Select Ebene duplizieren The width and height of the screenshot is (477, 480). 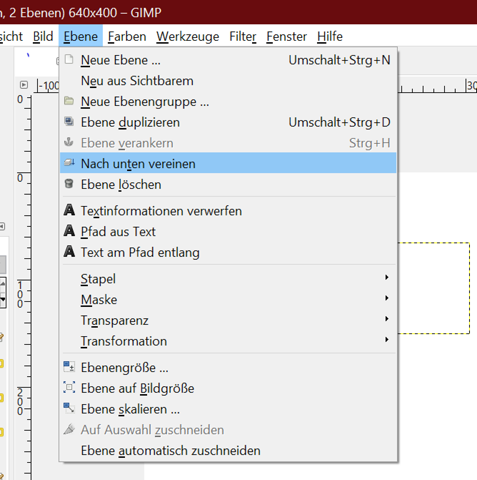tap(228, 122)
